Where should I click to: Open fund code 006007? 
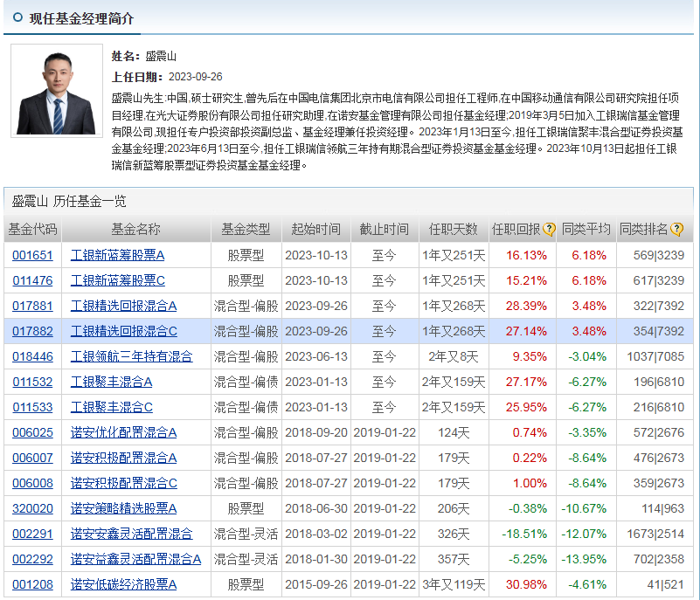click(x=32, y=459)
